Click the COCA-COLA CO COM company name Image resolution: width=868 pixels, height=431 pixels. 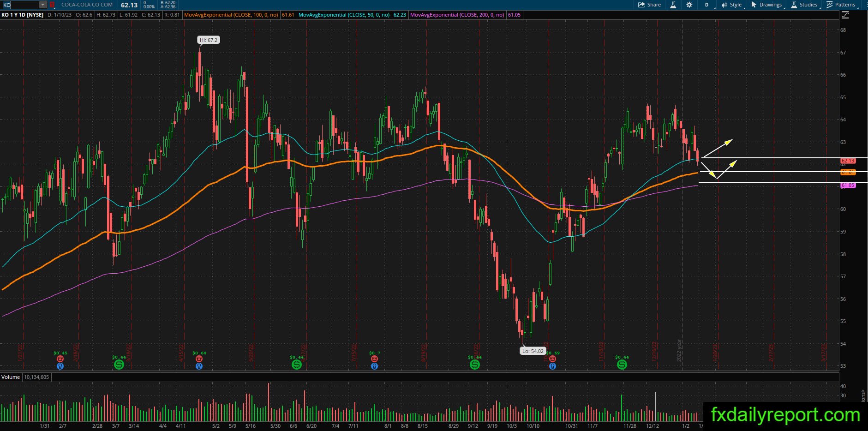[87, 5]
